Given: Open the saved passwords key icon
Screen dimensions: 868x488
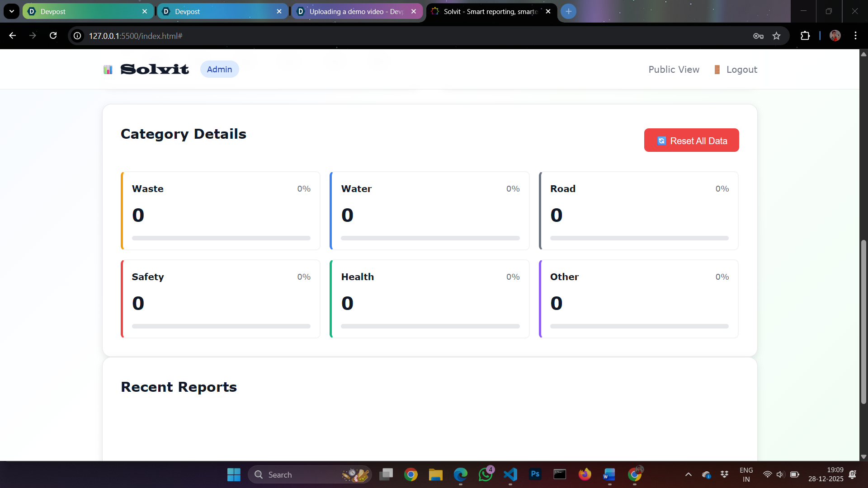Looking at the screenshot, I should (x=758, y=36).
